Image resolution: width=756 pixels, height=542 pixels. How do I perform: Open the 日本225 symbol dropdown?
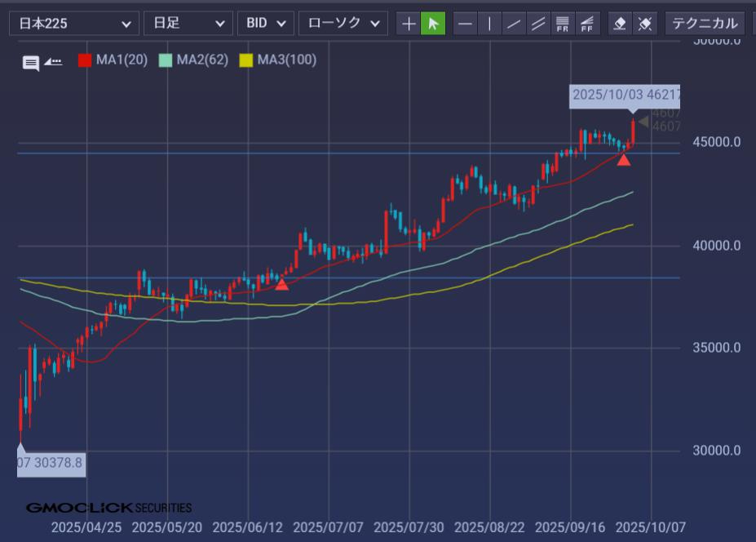[73, 24]
